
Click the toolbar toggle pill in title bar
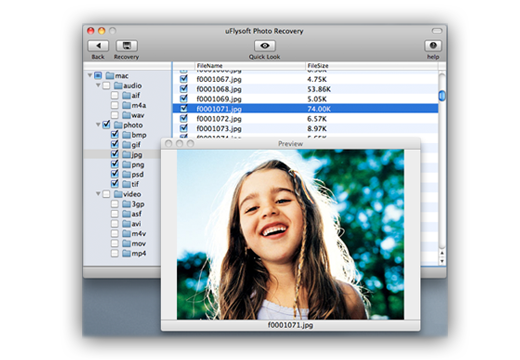(x=437, y=31)
